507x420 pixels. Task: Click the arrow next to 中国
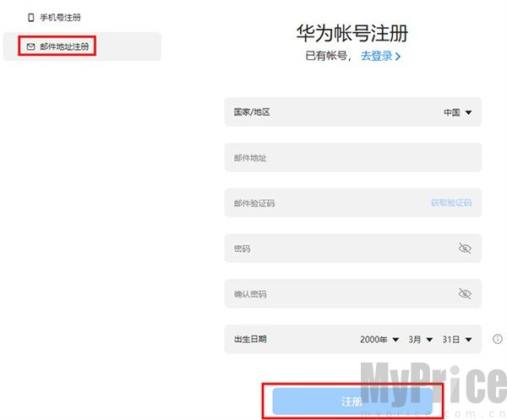(x=468, y=112)
